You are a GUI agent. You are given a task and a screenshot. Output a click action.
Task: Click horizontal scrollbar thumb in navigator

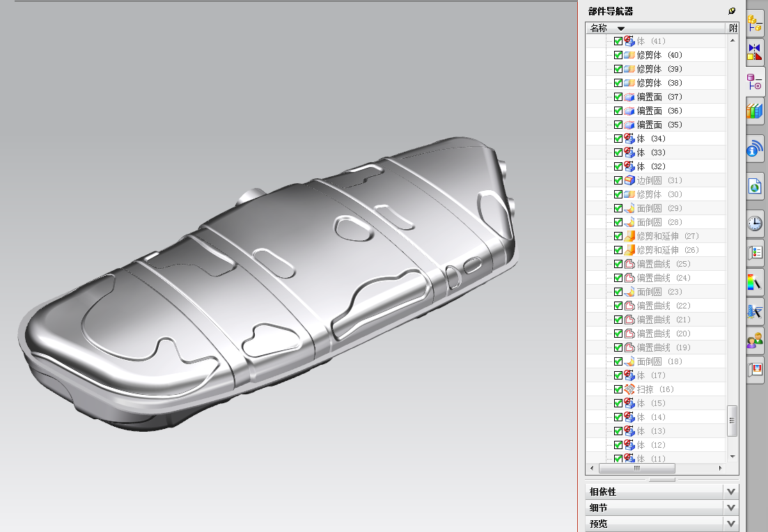point(636,469)
